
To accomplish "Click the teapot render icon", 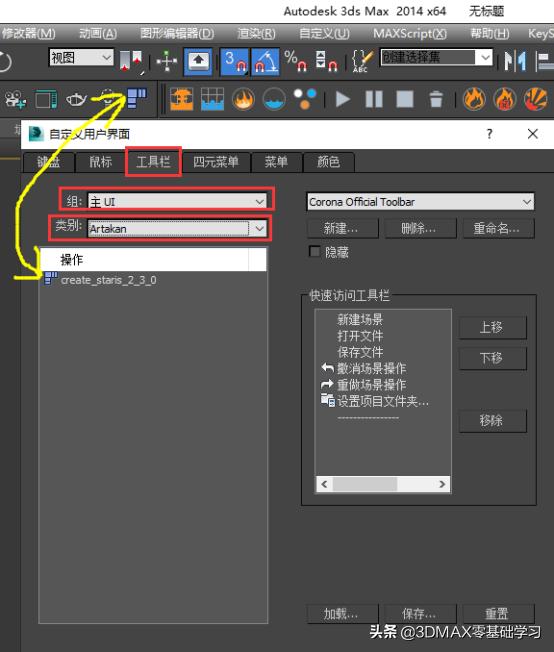I will pos(77,100).
